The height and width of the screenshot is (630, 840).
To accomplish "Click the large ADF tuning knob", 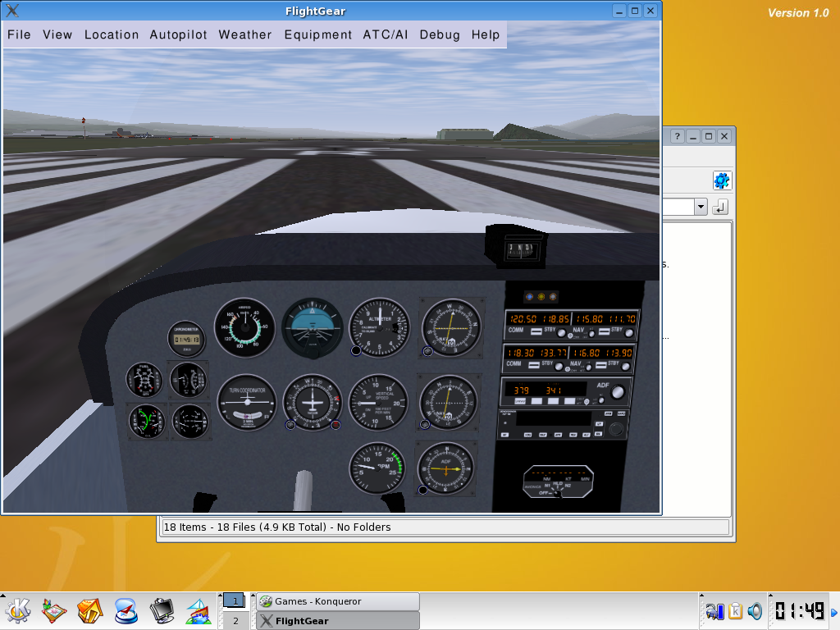I will tap(618, 392).
